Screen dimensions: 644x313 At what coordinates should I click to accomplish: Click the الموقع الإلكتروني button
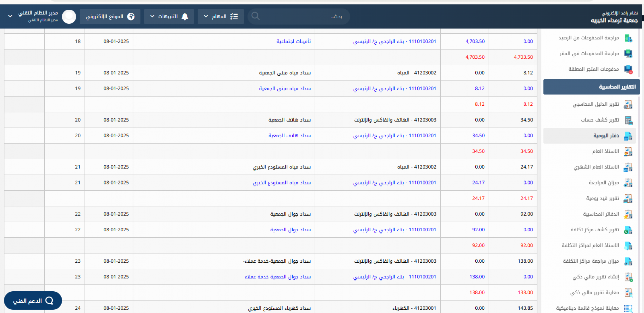pos(110,16)
